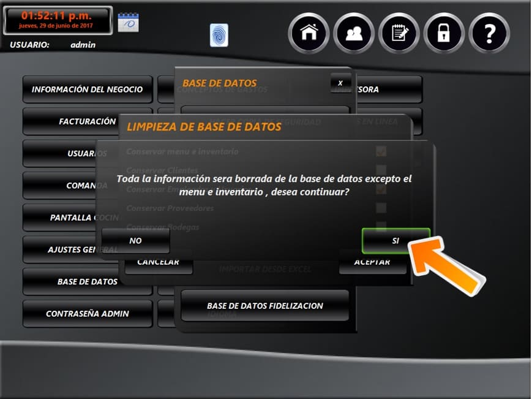Toggle the Conservar Clientes checkbox

point(381,170)
